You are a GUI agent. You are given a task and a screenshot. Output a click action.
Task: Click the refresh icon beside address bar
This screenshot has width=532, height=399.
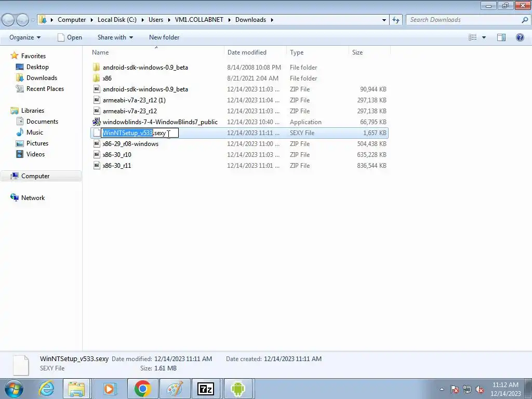pos(395,20)
